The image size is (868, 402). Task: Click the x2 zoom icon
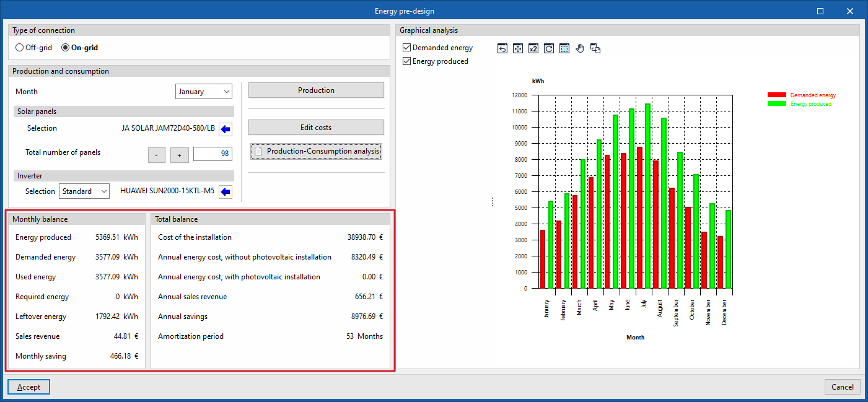[533, 48]
